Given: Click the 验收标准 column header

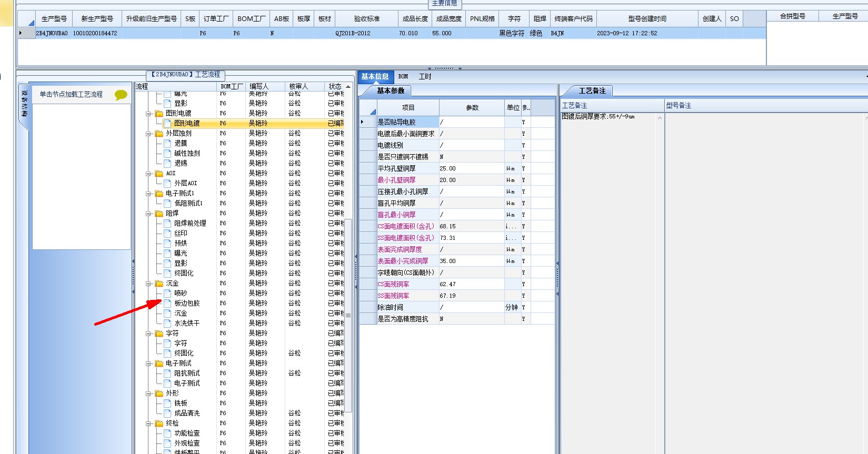Looking at the screenshot, I should point(366,18).
